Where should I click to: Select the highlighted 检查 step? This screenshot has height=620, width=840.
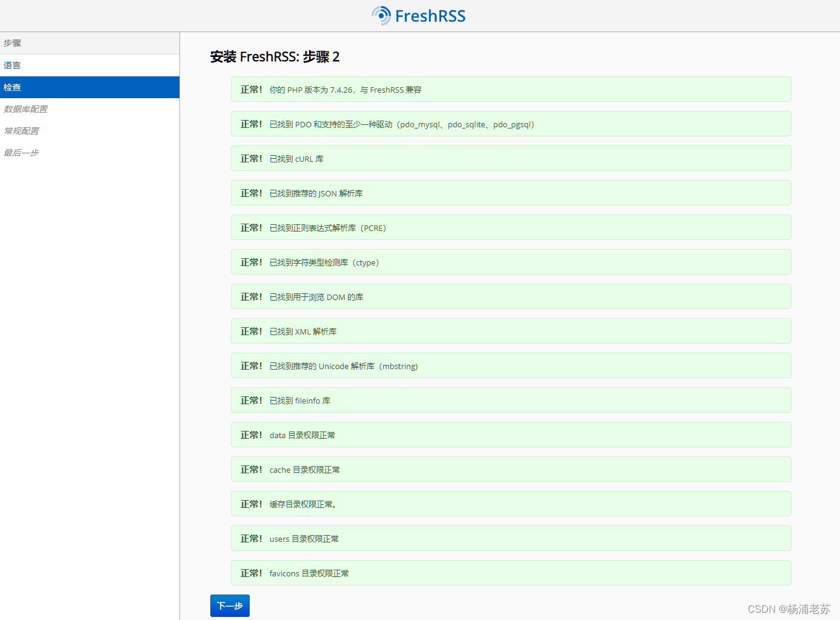tap(12, 87)
